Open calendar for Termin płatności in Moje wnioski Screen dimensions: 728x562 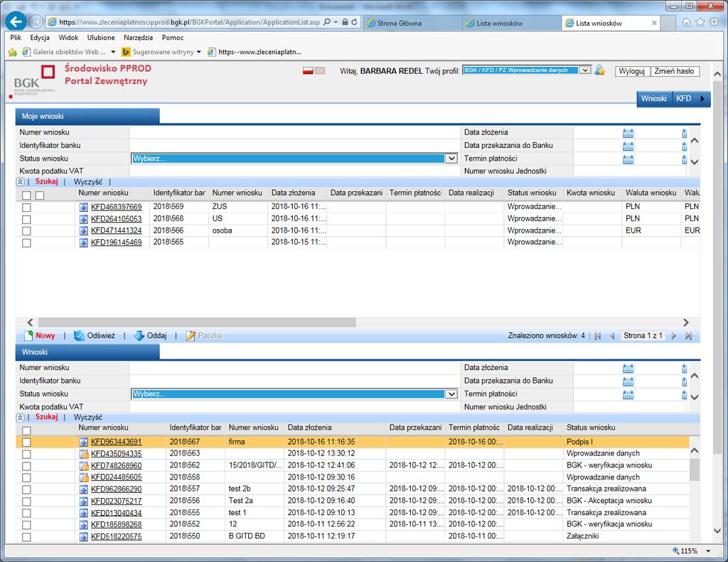(x=628, y=159)
